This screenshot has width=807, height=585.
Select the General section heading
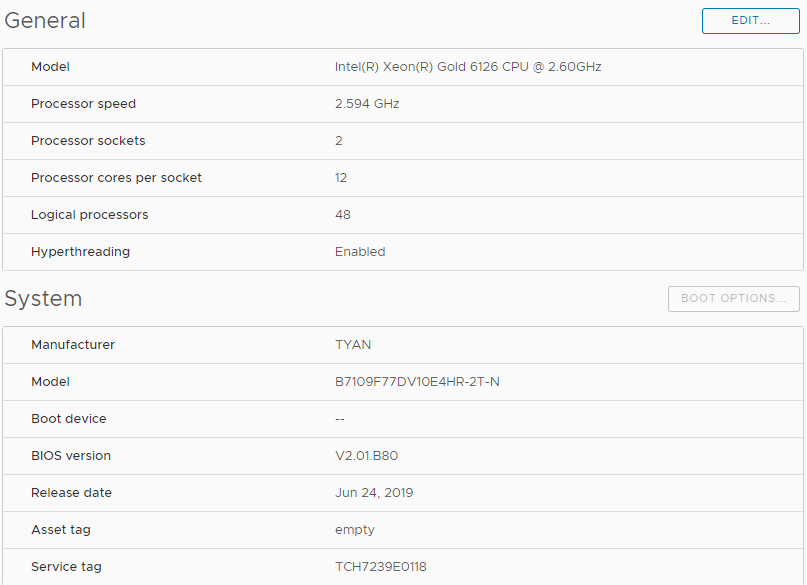coord(45,21)
